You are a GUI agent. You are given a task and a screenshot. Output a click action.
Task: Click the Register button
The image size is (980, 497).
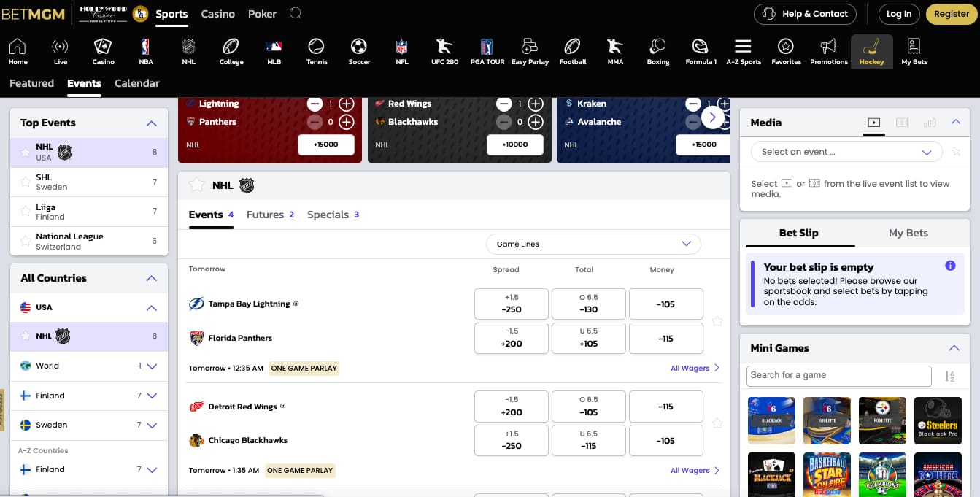pos(952,14)
